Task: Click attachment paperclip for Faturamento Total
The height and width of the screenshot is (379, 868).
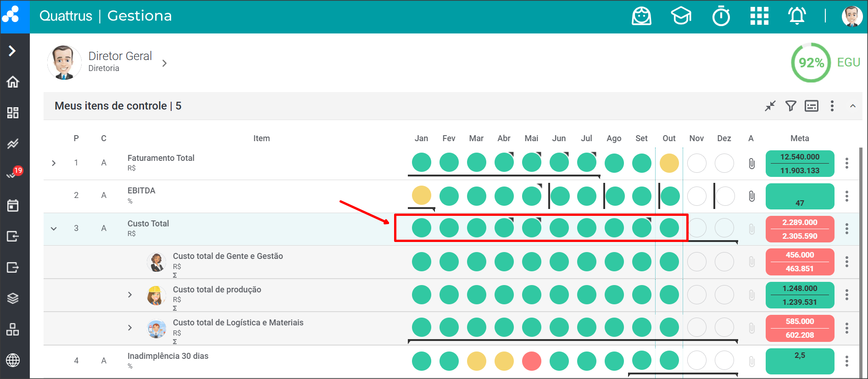Action: pyautogui.click(x=751, y=164)
